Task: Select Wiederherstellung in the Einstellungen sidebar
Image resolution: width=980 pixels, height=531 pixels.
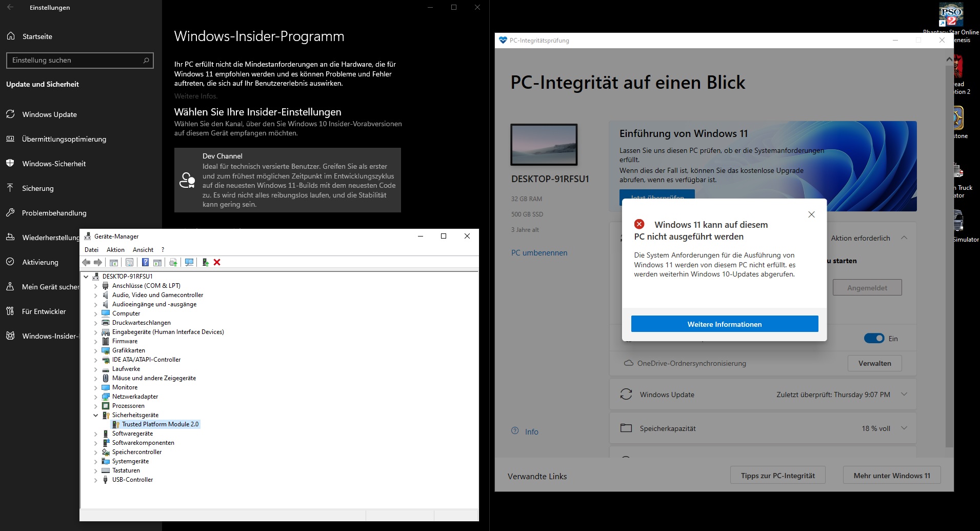Action: click(x=43, y=238)
